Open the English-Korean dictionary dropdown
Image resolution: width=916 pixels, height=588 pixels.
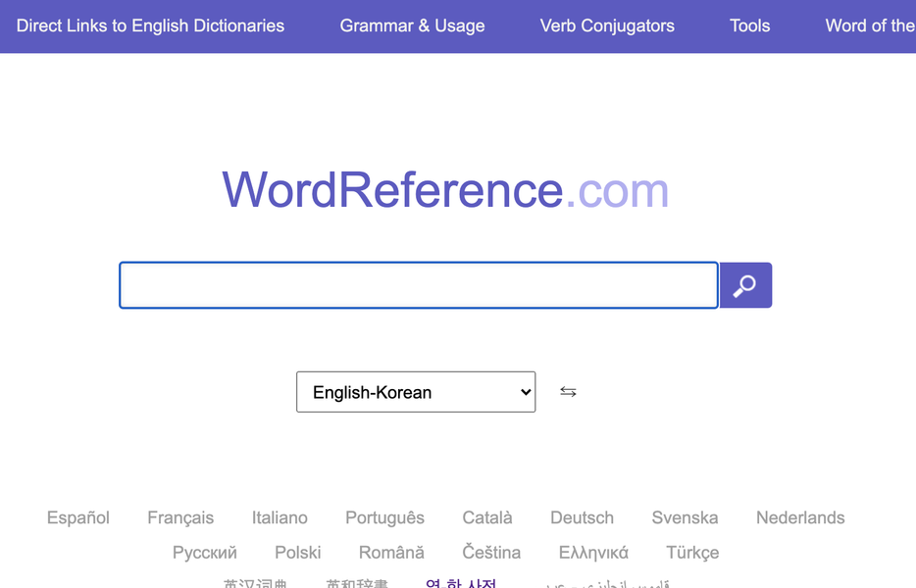pyautogui.click(x=416, y=392)
